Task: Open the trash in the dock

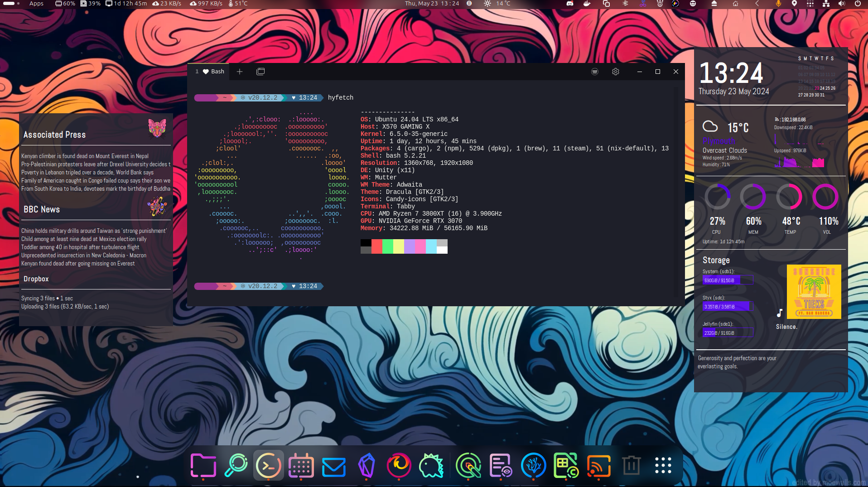Action: pyautogui.click(x=631, y=466)
